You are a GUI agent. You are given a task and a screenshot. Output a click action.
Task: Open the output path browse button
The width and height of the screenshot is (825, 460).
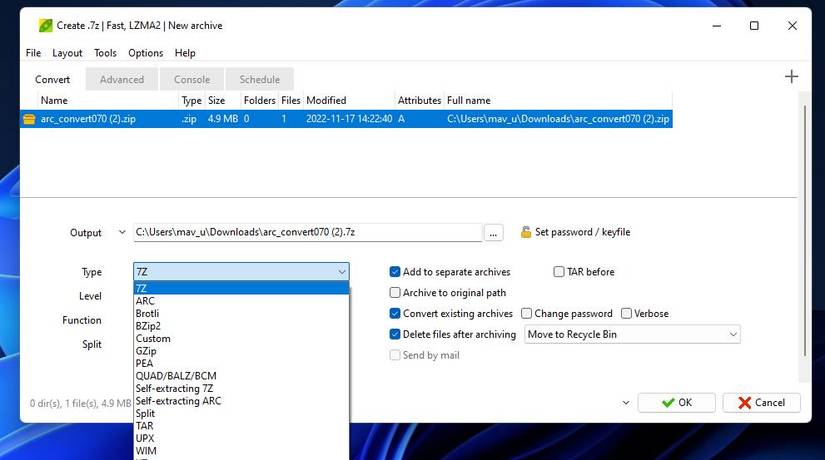point(493,233)
